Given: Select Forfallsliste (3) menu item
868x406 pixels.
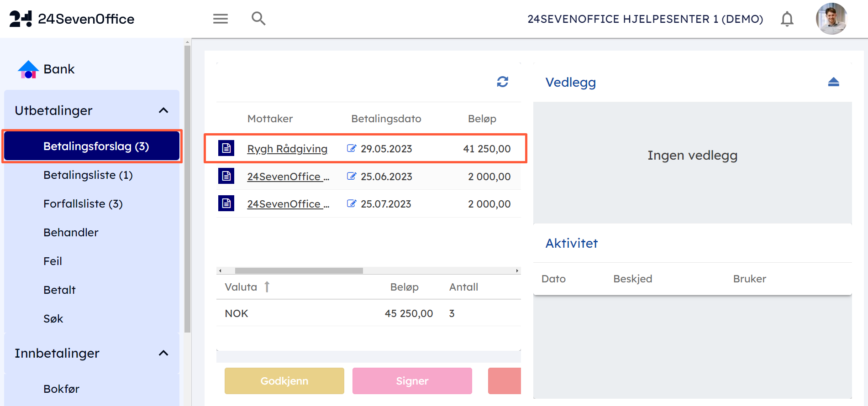Looking at the screenshot, I should pyautogui.click(x=83, y=204).
